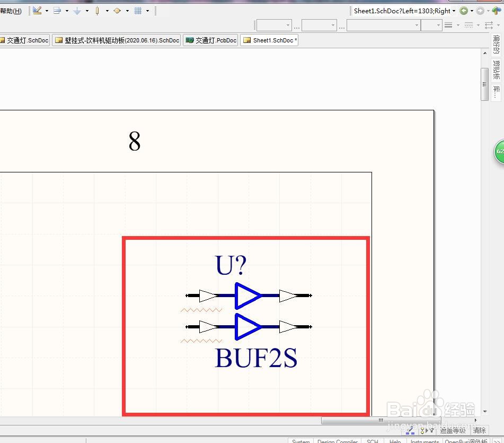Image resolution: width=504 pixels, height=443 pixels.
Task: Open the SCH panel button
Action: 373,441
